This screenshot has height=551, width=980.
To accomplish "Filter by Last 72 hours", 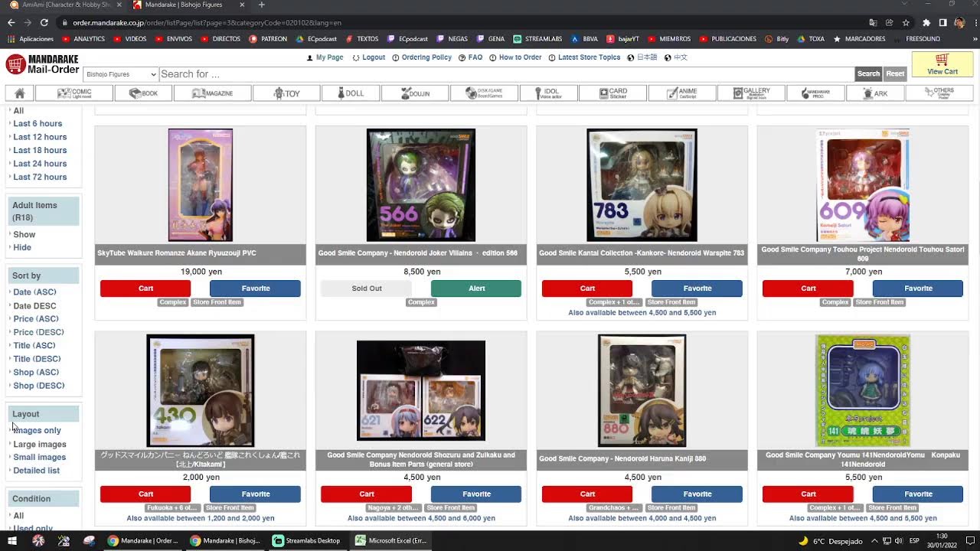I will click(40, 177).
